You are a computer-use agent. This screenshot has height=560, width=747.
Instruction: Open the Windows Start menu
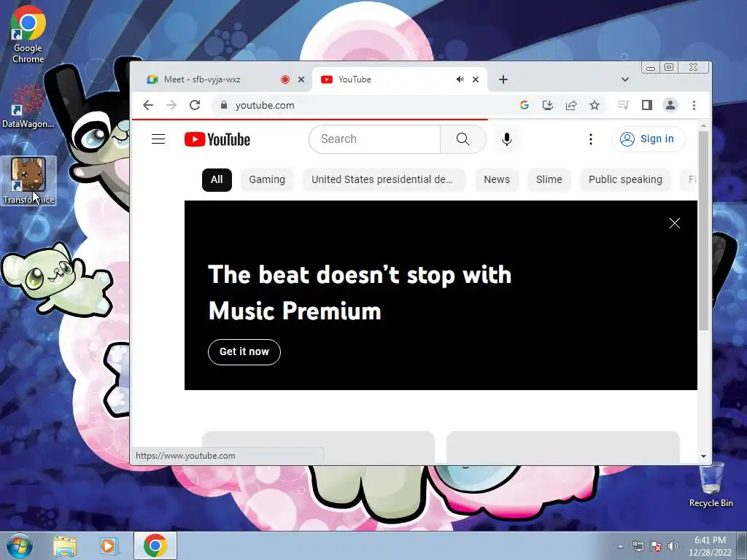[19, 545]
